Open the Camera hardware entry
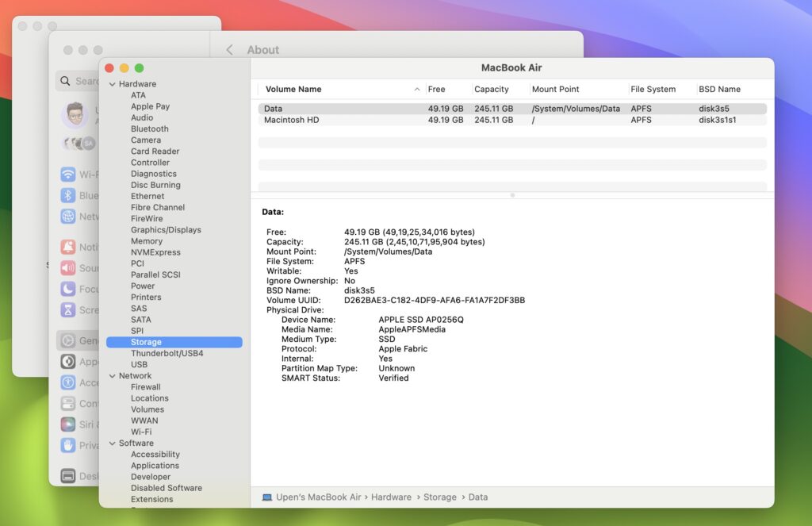Image resolution: width=812 pixels, height=526 pixels. pos(146,140)
